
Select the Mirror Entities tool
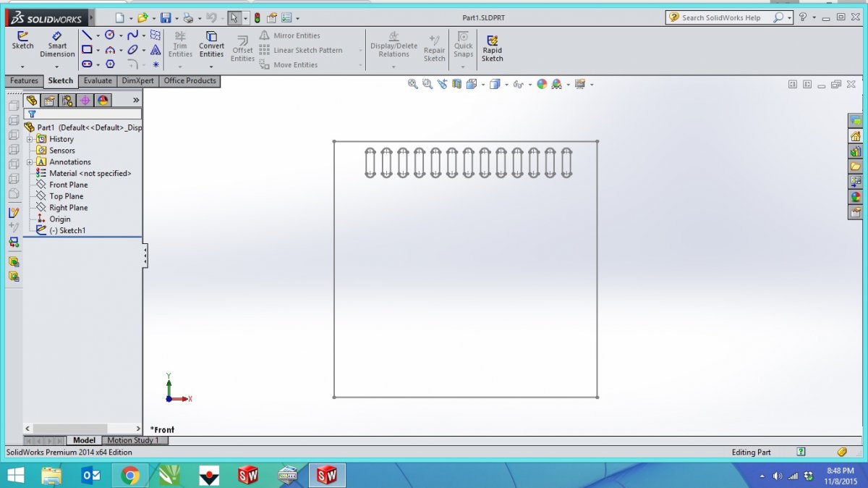[289, 35]
